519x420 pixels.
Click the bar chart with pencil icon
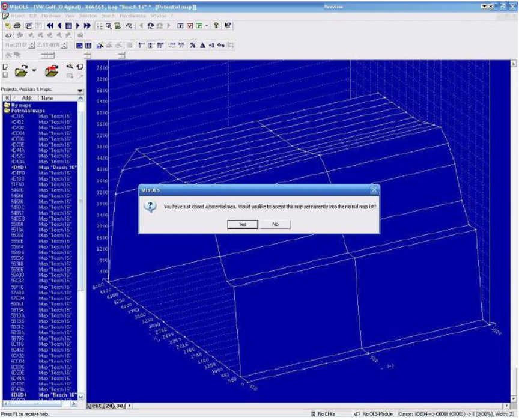tap(100, 45)
